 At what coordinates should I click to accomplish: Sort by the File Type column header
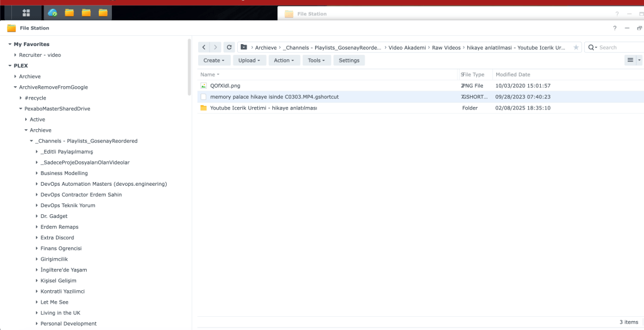point(473,74)
